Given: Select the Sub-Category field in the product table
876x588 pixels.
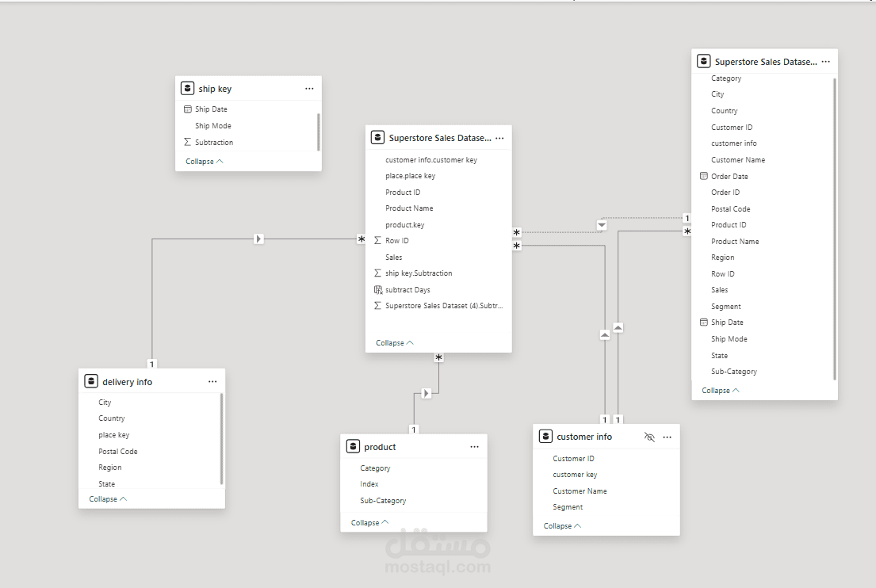Looking at the screenshot, I should [x=383, y=501].
